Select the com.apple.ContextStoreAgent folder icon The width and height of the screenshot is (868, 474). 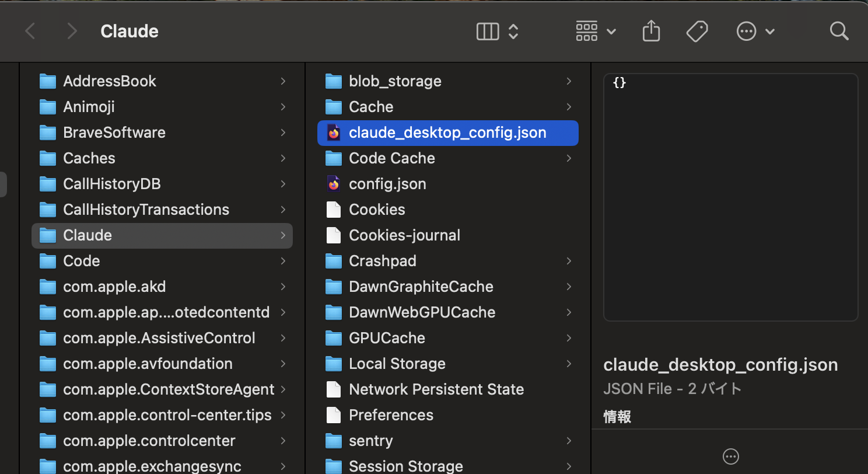[x=48, y=389]
